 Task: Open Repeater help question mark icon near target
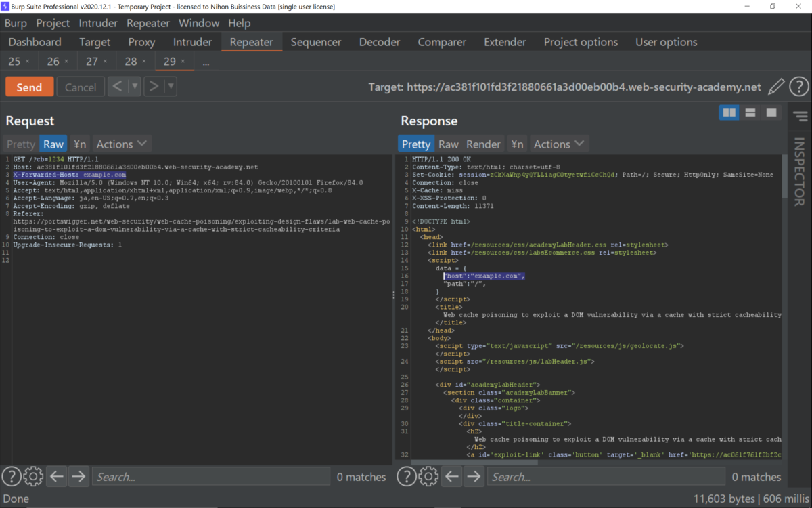click(x=799, y=87)
